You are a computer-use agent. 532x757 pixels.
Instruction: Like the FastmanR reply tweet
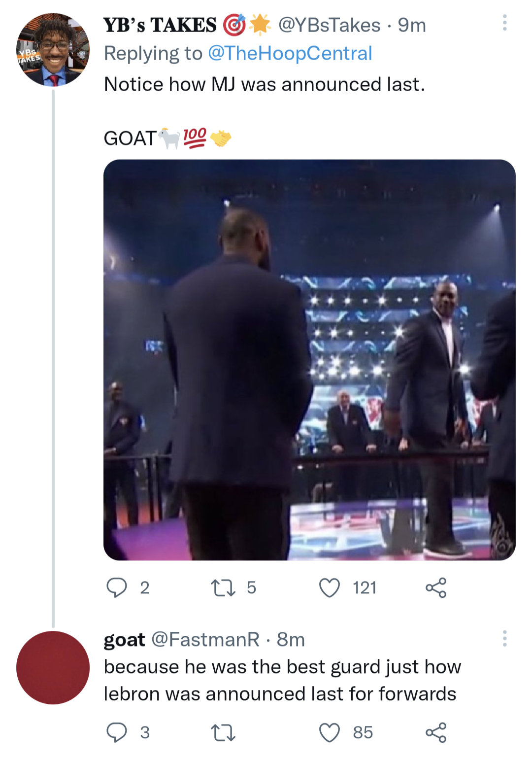click(330, 732)
